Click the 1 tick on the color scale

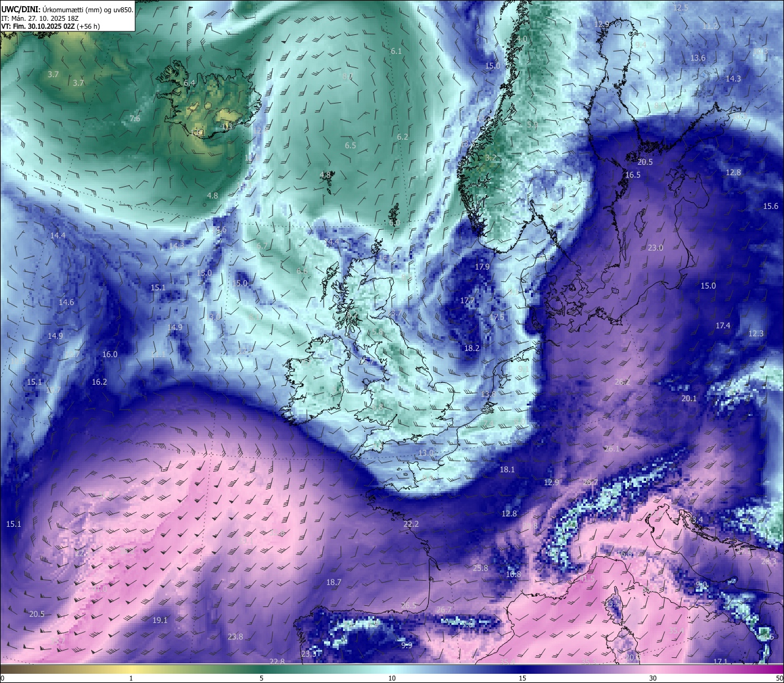130,678
